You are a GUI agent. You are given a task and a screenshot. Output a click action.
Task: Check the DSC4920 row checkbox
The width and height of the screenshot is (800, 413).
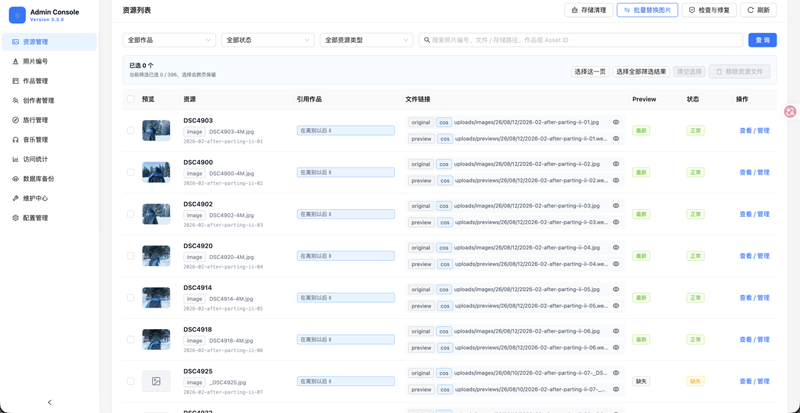coord(131,256)
